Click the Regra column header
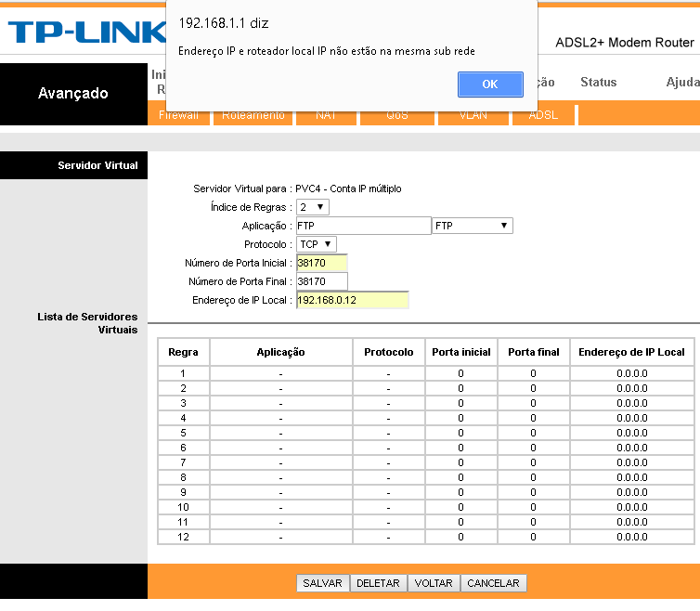The width and height of the screenshot is (700, 611). [x=183, y=352]
